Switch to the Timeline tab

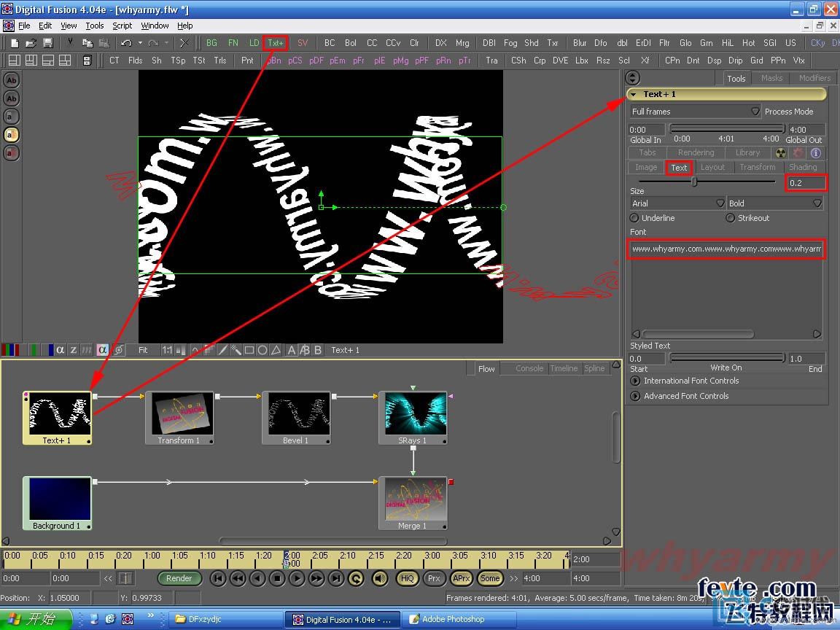[564, 368]
